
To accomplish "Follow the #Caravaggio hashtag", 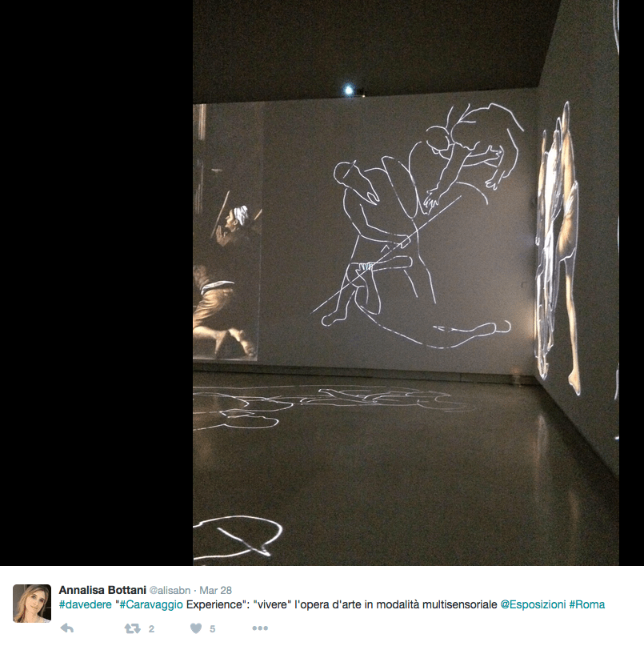I will [x=151, y=604].
